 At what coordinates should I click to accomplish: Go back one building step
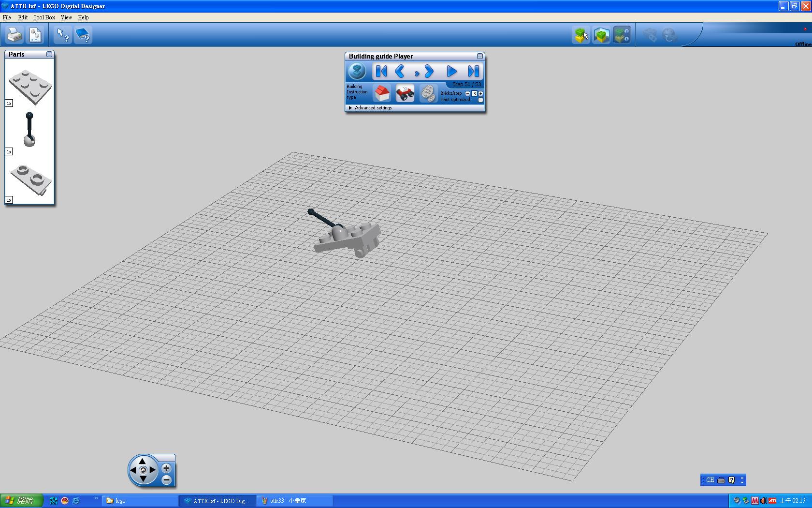click(400, 72)
